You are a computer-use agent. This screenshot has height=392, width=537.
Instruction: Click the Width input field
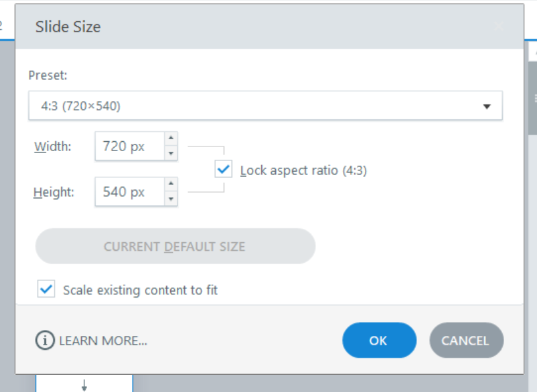pos(129,146)
